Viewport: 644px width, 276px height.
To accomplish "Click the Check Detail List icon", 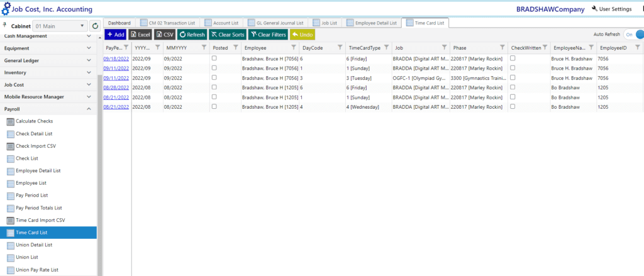I will (x=11, y=134).
